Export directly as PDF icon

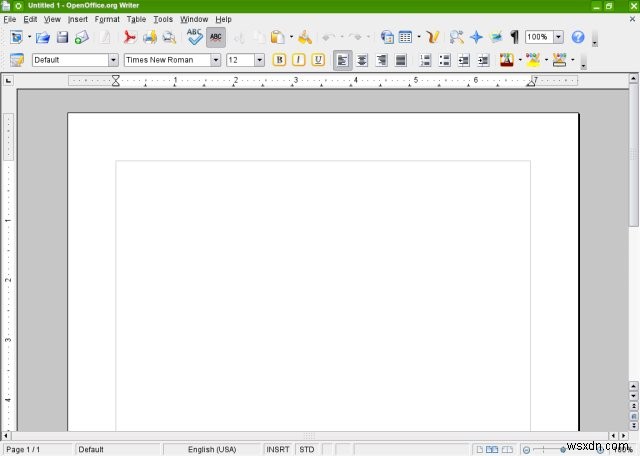[129, 37]
